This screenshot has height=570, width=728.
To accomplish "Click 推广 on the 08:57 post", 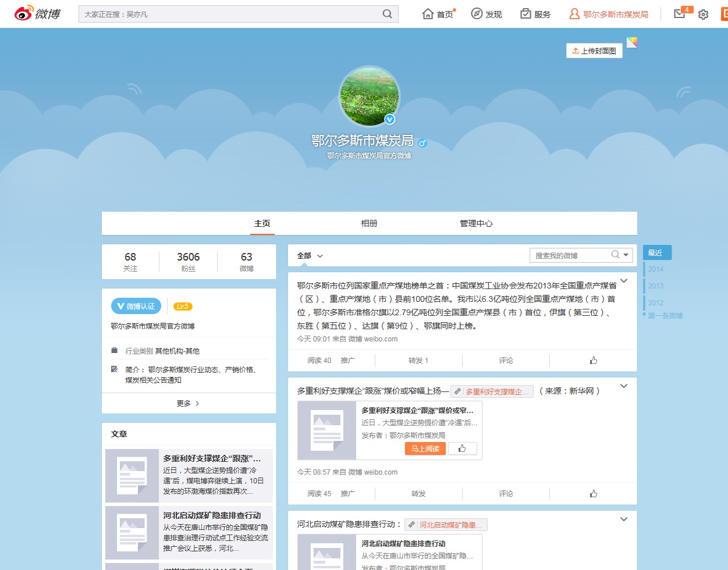I will 348,494.
